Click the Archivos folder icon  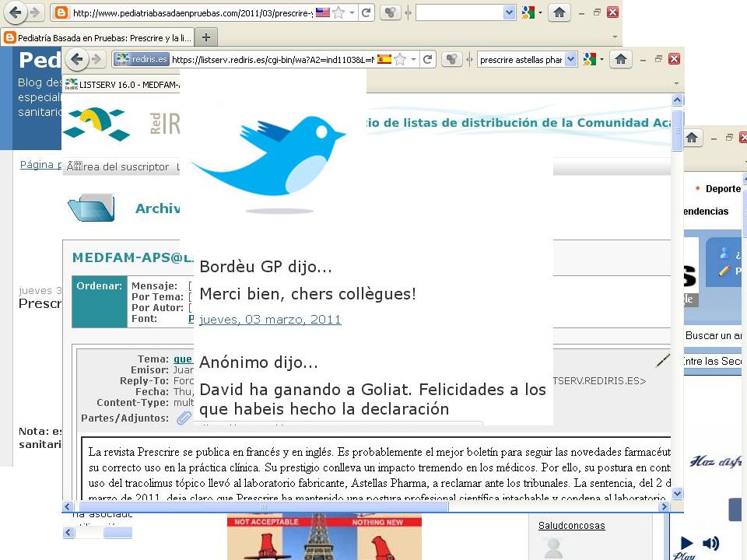(92, 208)
